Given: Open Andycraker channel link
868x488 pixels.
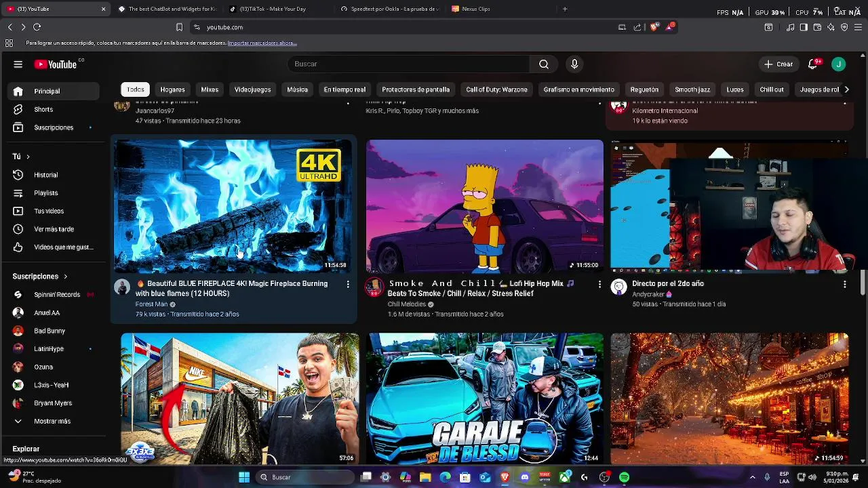Looking at the screenshot, I should [x=648, y=295].
